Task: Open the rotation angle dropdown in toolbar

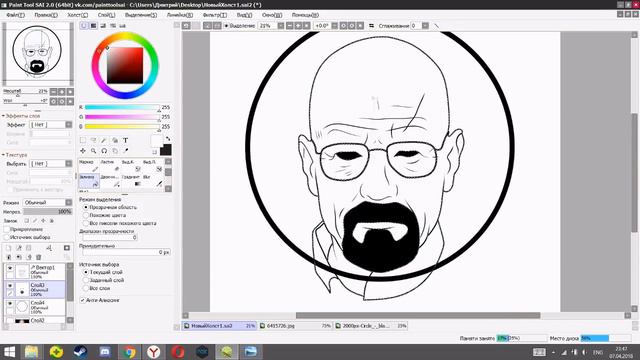Action: [x=335, y=26]
